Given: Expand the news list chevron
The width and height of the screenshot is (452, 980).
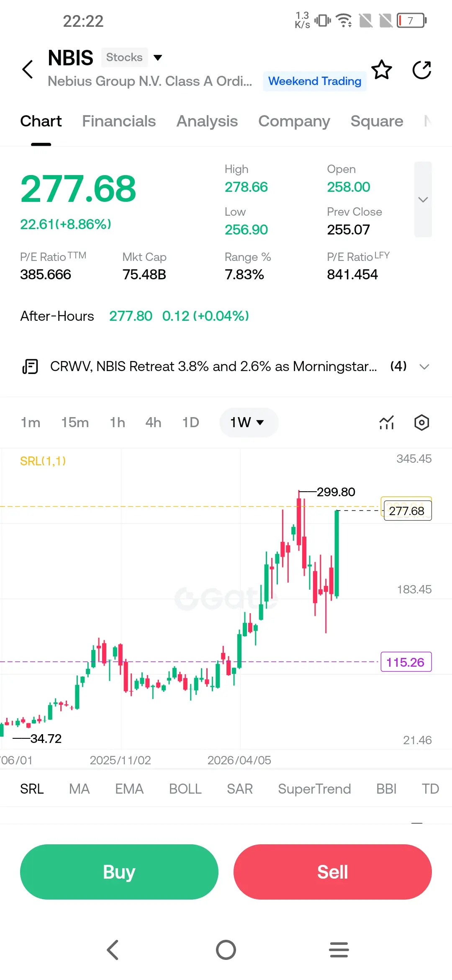Looking at the screenshot, I should click(424, 367).
